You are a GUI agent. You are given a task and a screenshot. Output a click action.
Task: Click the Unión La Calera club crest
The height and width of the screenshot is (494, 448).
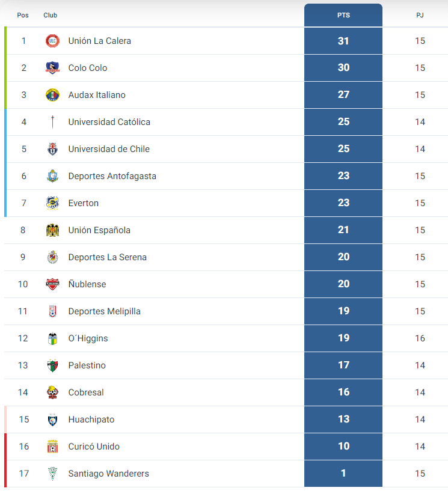(x=52, y=41)
